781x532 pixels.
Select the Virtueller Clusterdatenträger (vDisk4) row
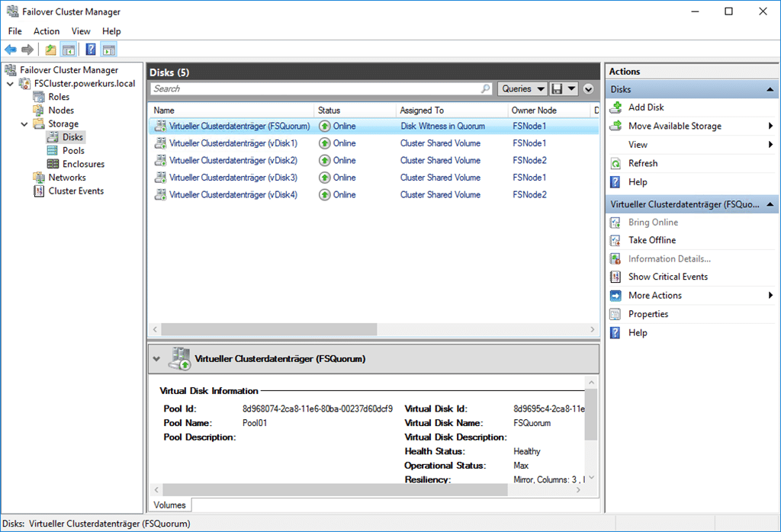click(x=374, y=194)
